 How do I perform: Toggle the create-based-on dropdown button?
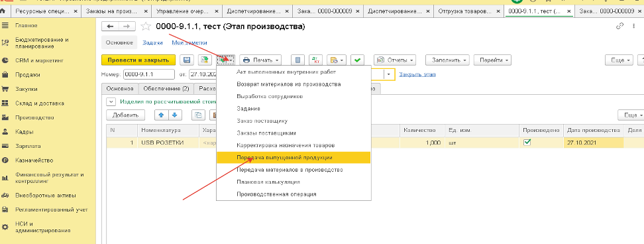click(x=226, y=60)
